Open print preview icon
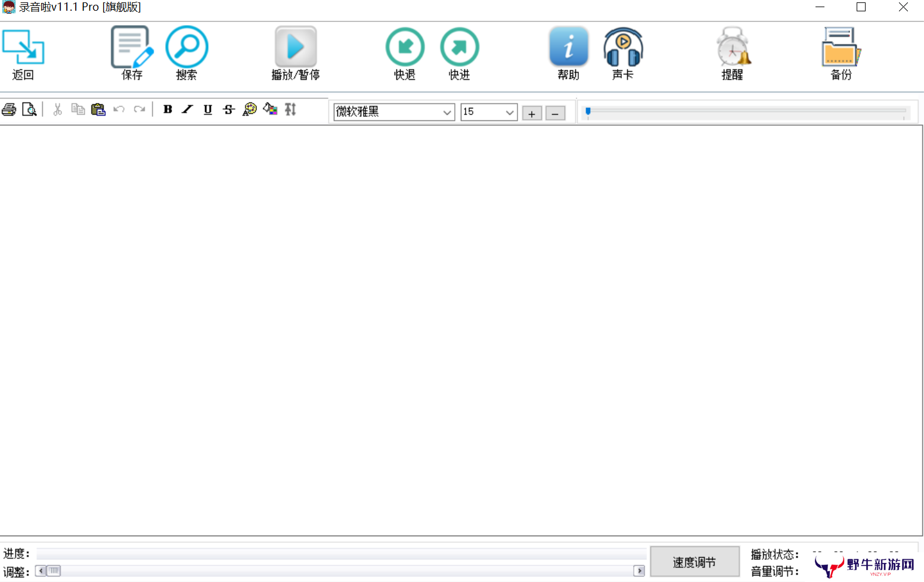Image resolution: width=924 pixels, height=582 pixels. pos(29,110)
